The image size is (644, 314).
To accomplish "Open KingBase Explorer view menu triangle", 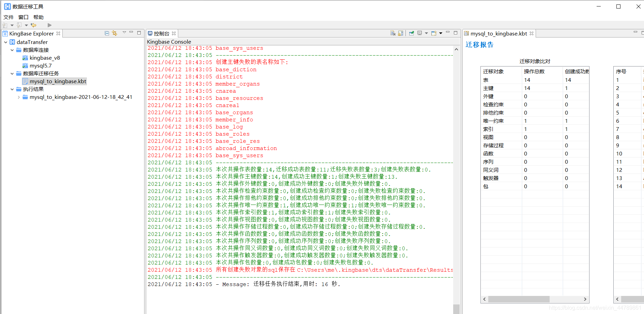I will pos(124,32).
